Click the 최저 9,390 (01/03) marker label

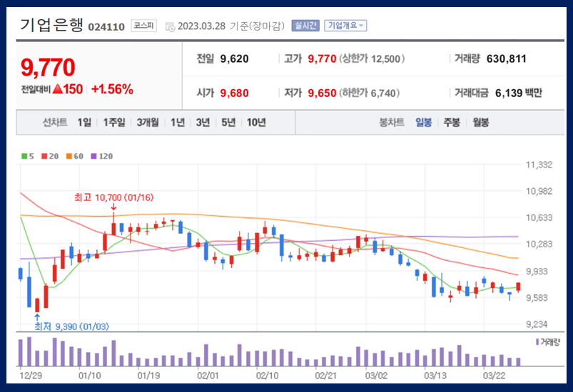(x=71, y=326)
